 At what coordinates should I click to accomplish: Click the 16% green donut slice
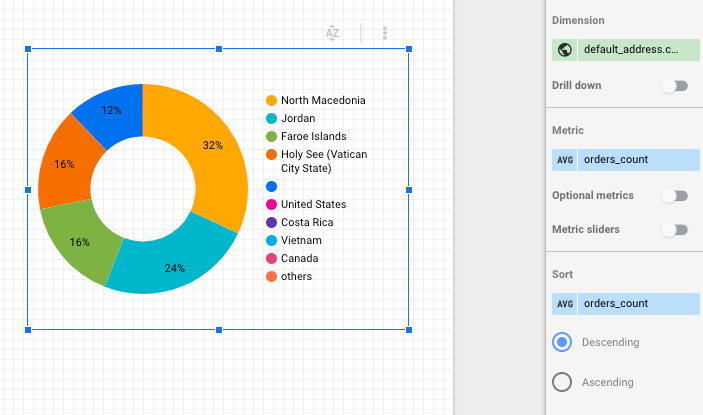click(x=79, y=242)
